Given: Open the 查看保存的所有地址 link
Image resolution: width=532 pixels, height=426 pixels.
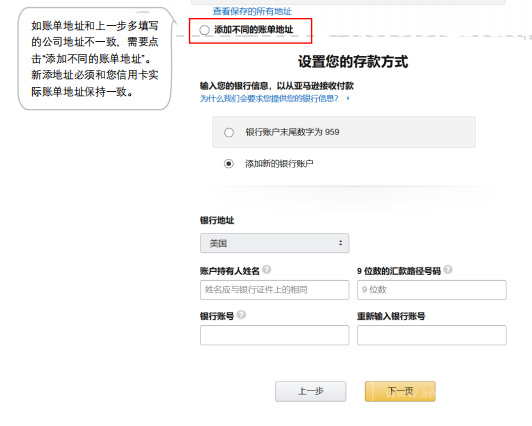Looking at the screenshot, I should tap(252, 12).
